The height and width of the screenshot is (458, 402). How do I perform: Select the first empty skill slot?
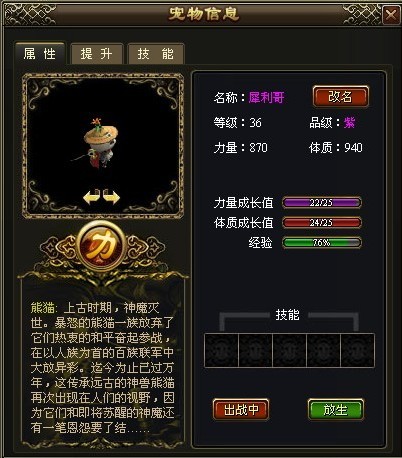tap(221, 350)
